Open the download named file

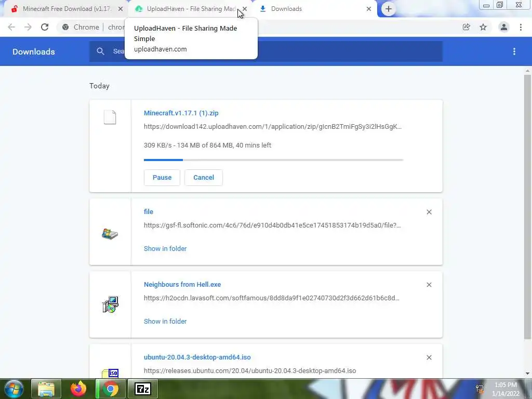tap(149, 212)
